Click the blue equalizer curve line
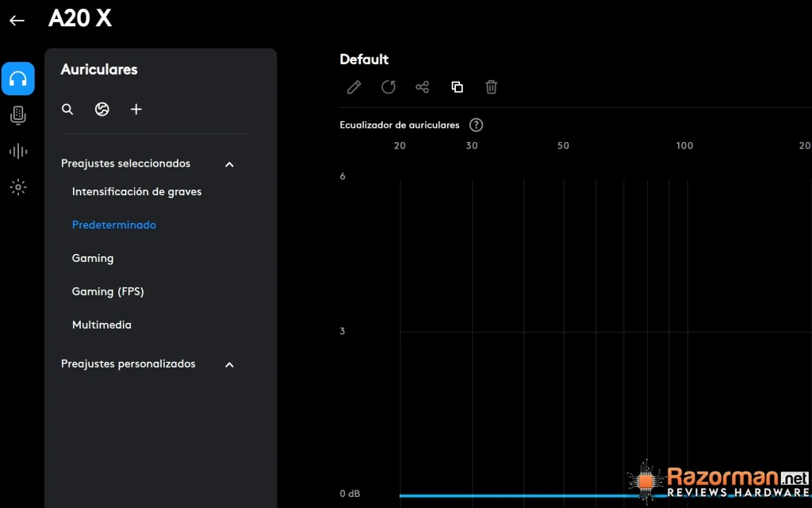Image resolution: width=812 pixels, height=508 pixels. click(x=518, y=495)
